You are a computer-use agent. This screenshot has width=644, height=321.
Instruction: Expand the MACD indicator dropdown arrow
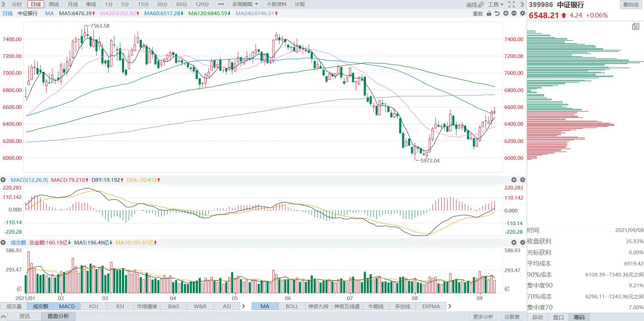(3, 180)
